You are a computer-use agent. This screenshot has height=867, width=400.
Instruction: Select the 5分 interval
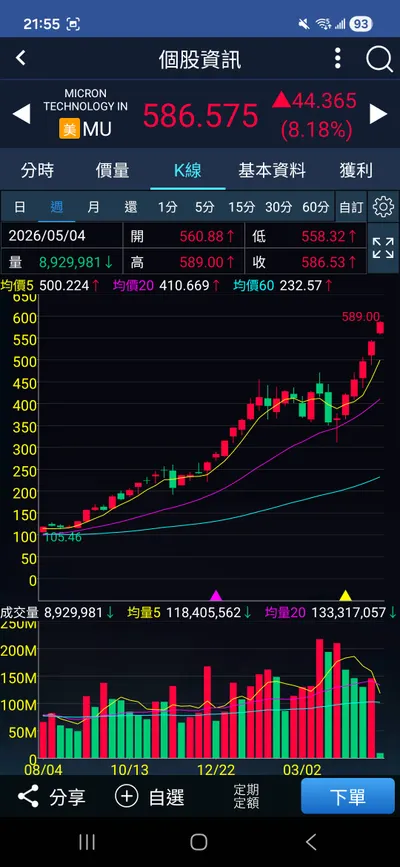pyautogui.click(x=204, y=207)
